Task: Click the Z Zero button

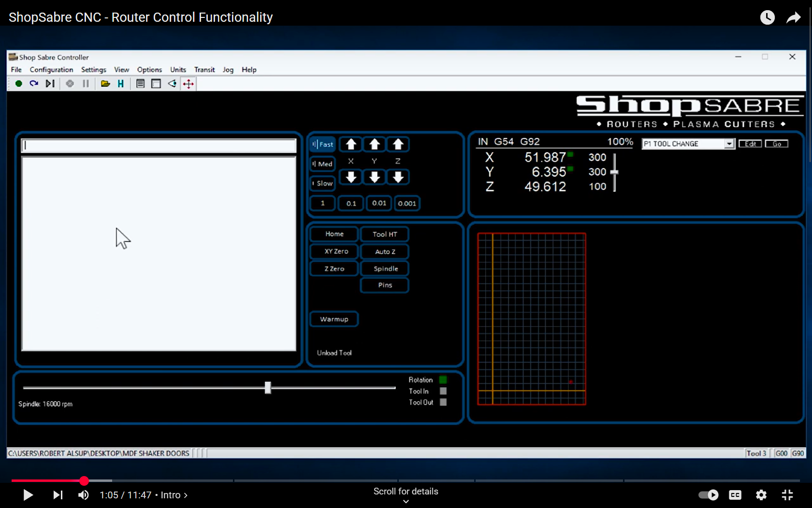Action: click(x=334, y=269)
